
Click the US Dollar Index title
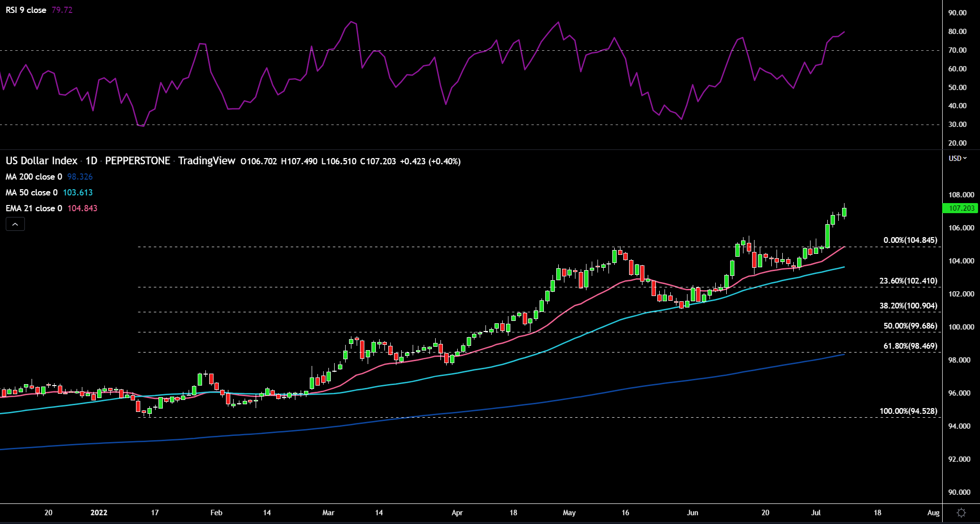tap(41, 161)
